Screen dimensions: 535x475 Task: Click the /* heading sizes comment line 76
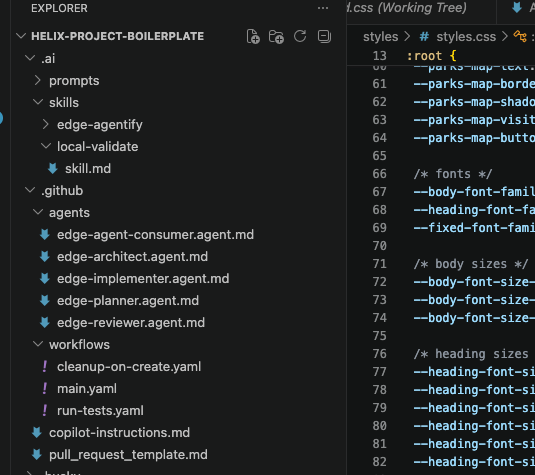pos(471,354)
